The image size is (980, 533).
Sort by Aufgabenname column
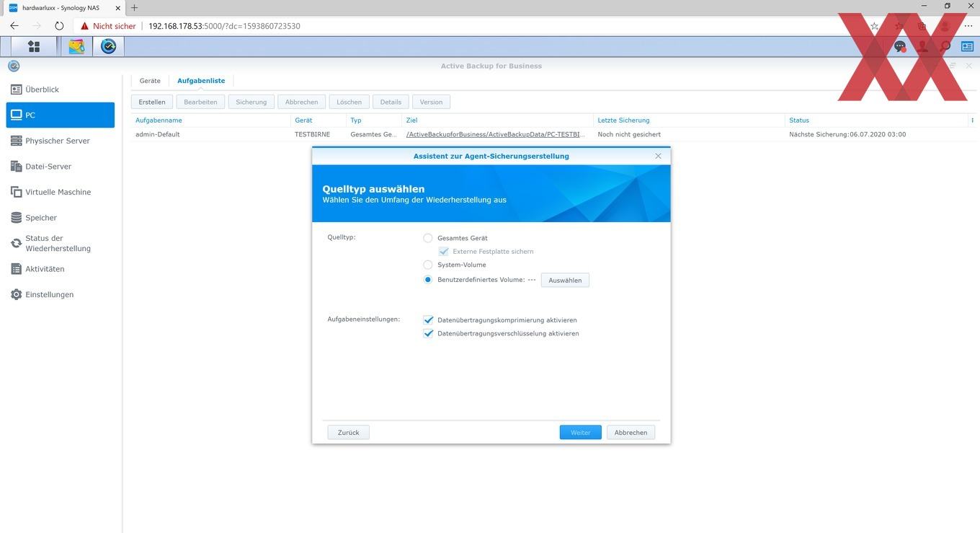click(x=210, y=120)
